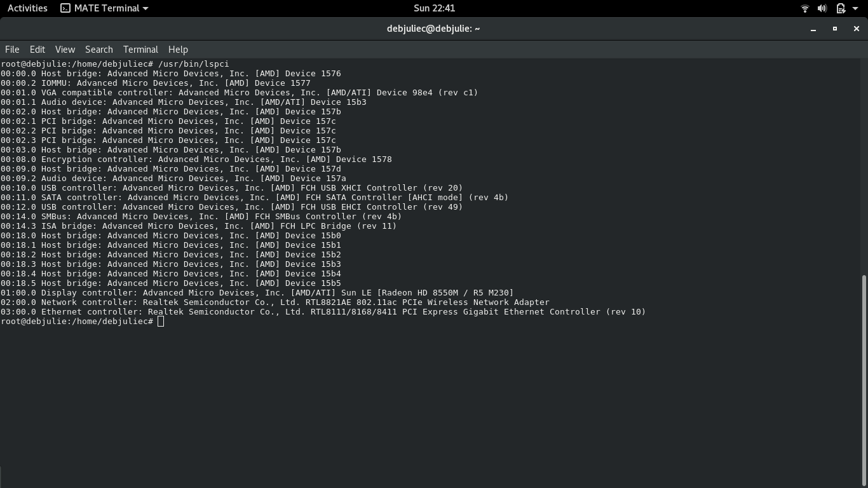This screenshot has width=868, height=488.
Task: Click the Encryption controller Device 1578 line
Action: [x=196, y=159]
